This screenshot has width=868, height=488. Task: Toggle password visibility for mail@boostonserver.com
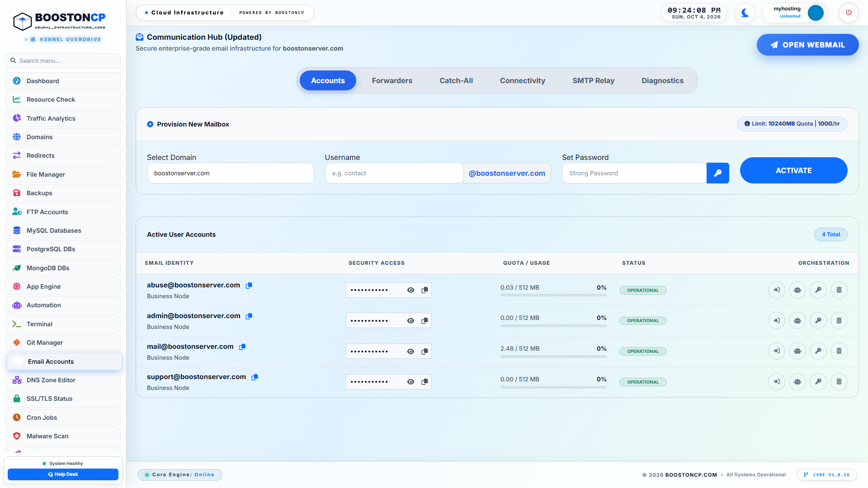(410, 352)
